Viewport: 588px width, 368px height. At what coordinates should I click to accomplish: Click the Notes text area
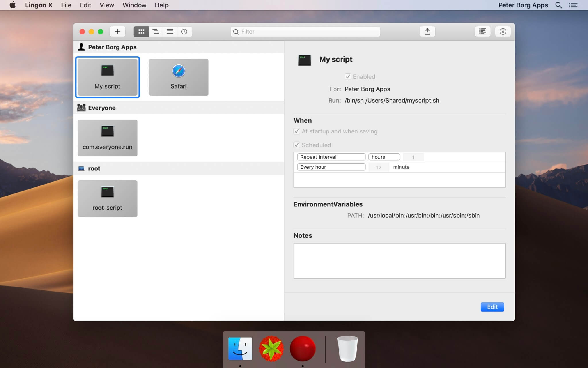399,261
